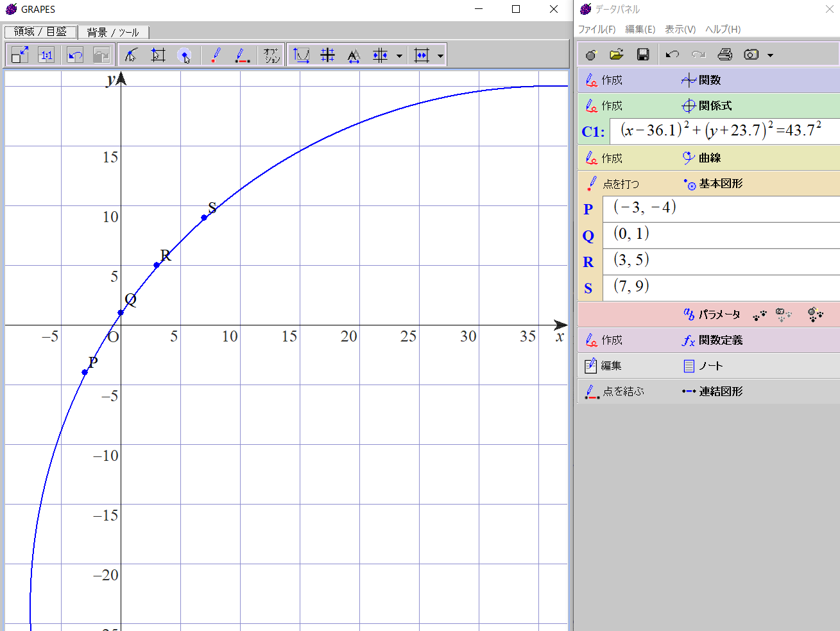Image resolution: width=840 pixels, height=631 pixels.
Task: Open the ヘルプ(H) menu
Action: (723, 30)
